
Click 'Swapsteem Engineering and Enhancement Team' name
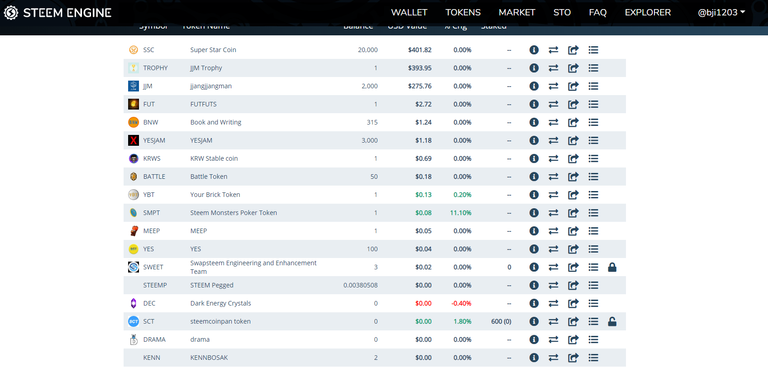(253, 267)
